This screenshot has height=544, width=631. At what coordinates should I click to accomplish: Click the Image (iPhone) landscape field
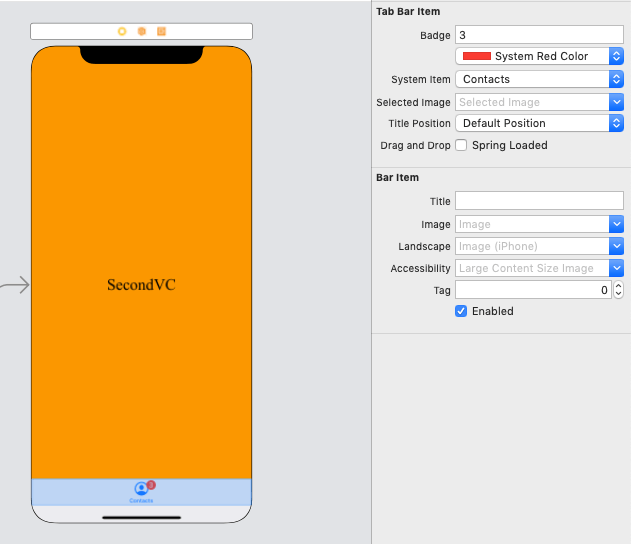532,246
